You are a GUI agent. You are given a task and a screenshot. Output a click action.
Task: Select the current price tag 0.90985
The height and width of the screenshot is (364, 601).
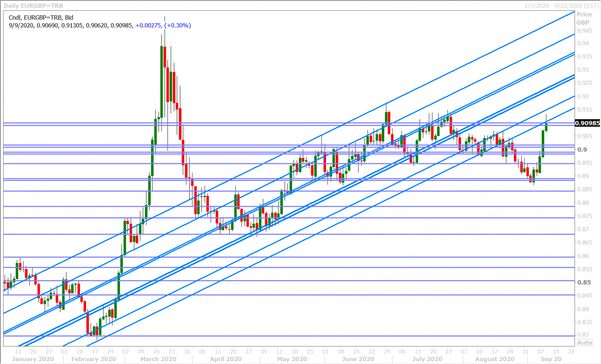pos(587,123)
